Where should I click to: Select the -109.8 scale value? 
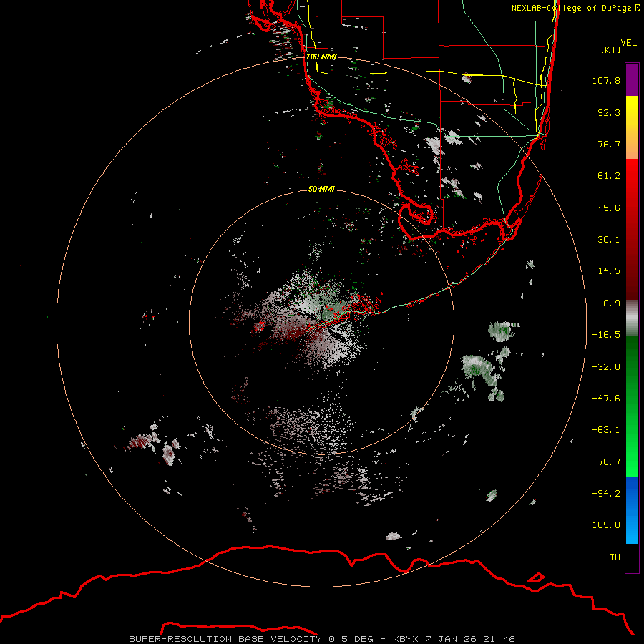tap(603, 525)
